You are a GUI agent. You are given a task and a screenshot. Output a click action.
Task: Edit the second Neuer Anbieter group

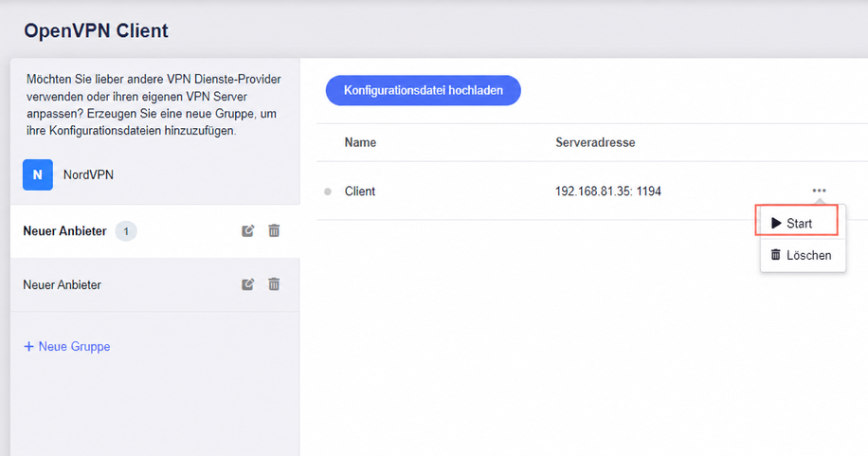click(x=248, y=284)
